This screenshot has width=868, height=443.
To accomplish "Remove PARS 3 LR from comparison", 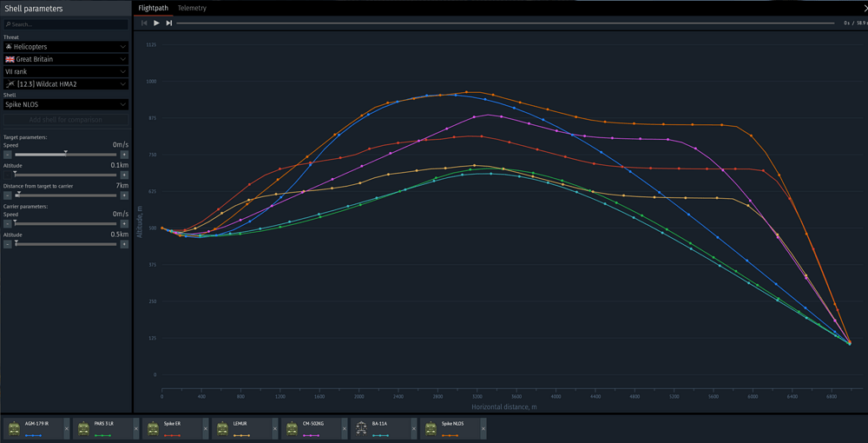I will point(136,428).
